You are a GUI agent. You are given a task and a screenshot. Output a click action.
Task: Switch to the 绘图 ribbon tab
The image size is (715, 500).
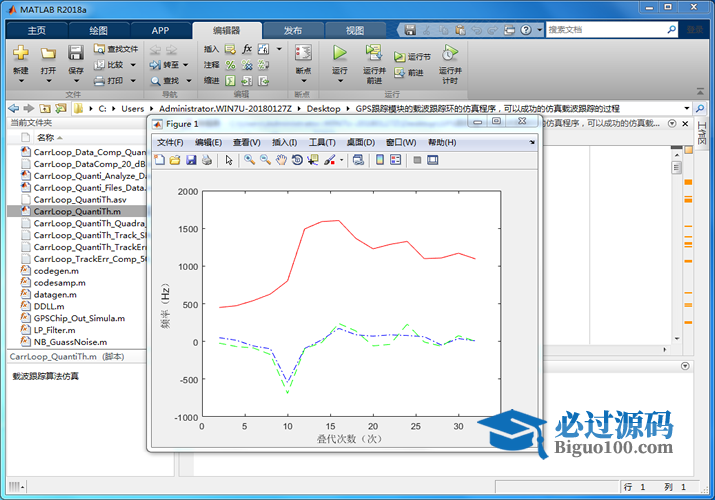click(99, 30)
